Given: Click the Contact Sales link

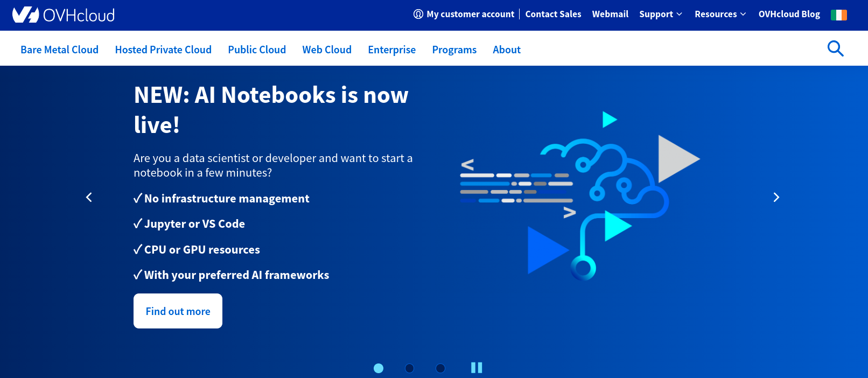Looking at the screenshot, I should [x=554, y=14].
